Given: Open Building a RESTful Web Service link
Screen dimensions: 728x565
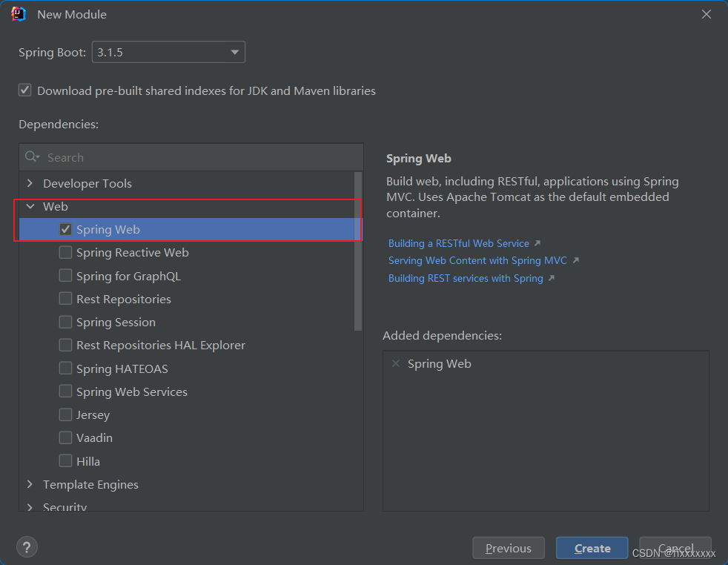Looking at the screenshot, I should [x=459, y=243].
